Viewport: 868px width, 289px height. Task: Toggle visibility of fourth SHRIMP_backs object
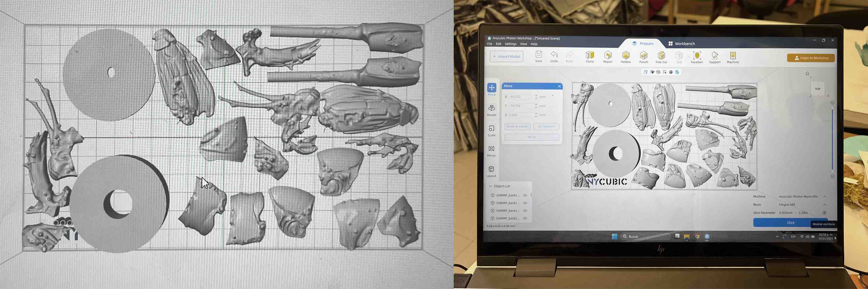pos(525,218)
